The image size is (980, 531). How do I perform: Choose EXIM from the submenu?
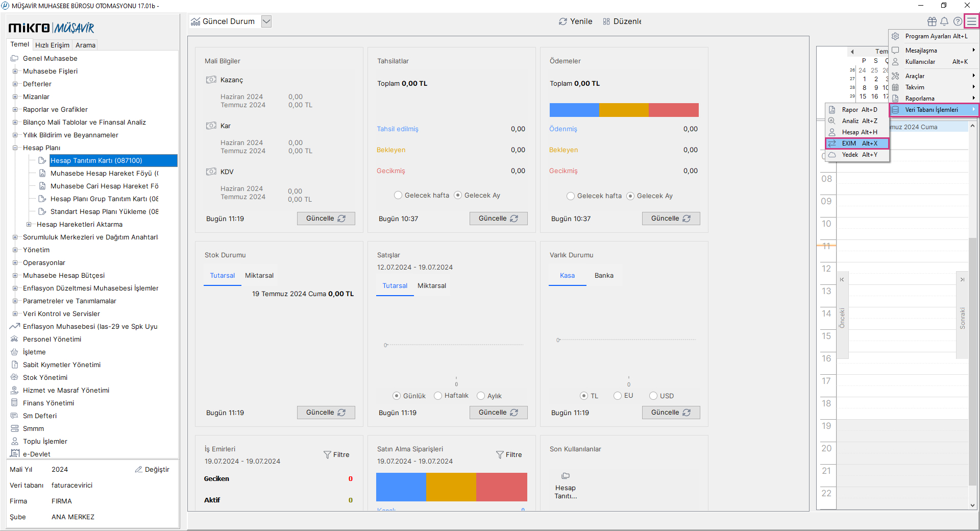coord(857,143)
